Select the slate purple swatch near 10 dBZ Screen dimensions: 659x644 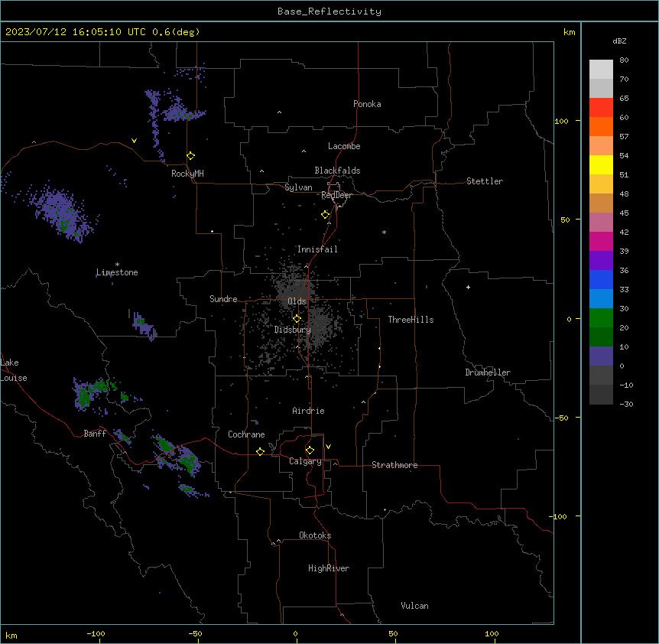(601, 356)
